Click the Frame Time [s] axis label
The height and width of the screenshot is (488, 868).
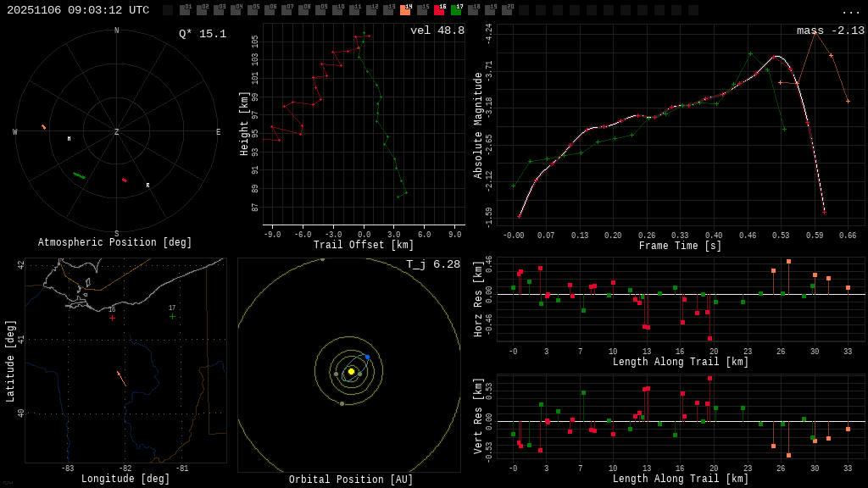click(x=681, y=246)
